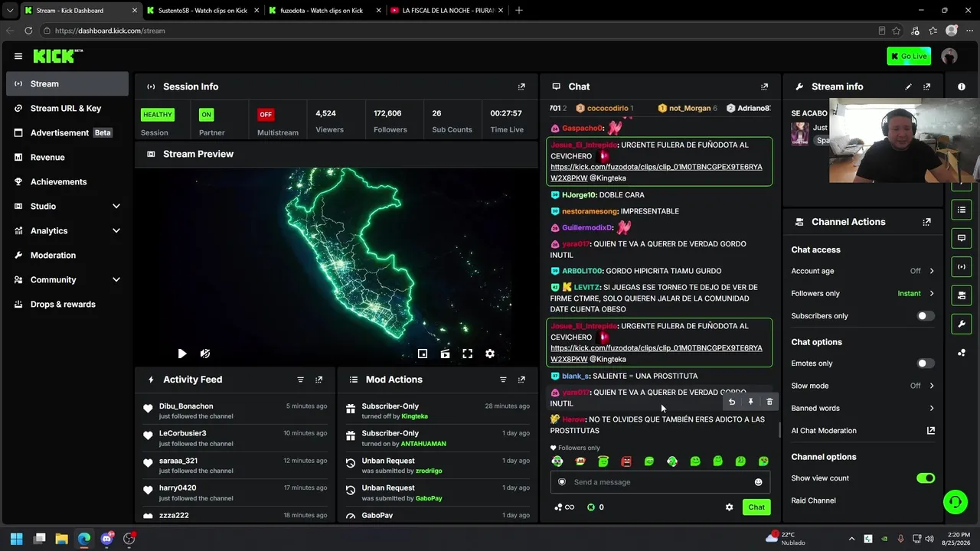Switch to fuzodota clips browser tab
The image size is (980, 551).
coord(324,11)
